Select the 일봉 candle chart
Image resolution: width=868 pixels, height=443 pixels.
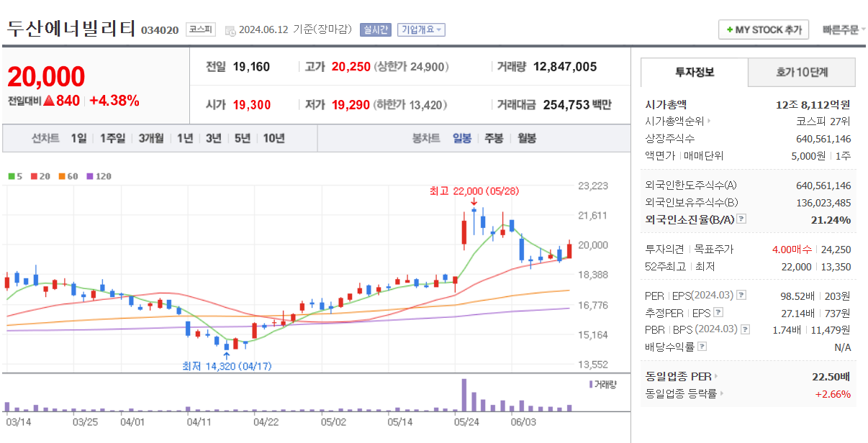[x=462, y=138]
